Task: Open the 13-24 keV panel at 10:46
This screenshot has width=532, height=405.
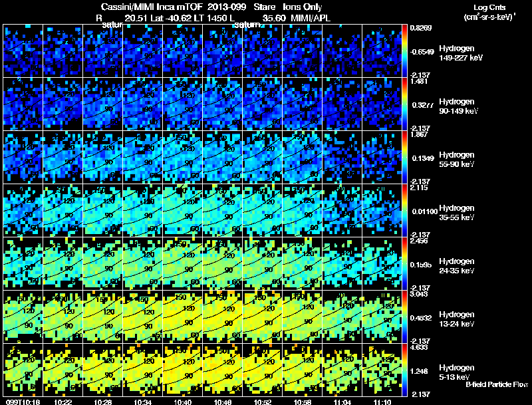Action: [223, 317]
